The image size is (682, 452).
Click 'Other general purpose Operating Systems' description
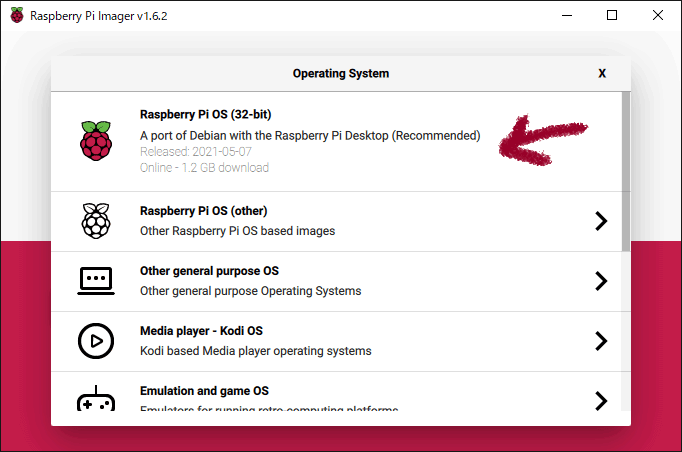click(251, 291)
